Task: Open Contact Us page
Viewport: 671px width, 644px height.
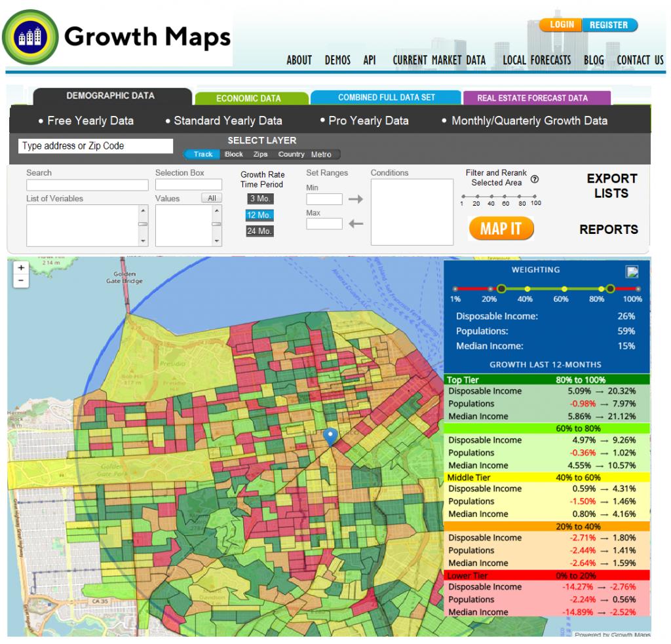Action: [x=640, y=60]
